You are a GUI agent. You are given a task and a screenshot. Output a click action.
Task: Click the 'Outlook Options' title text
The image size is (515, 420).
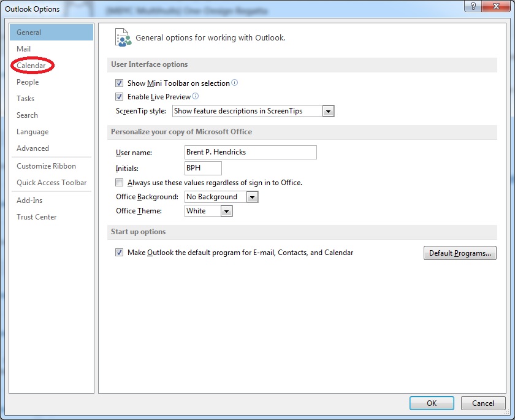tap(32, 9)
